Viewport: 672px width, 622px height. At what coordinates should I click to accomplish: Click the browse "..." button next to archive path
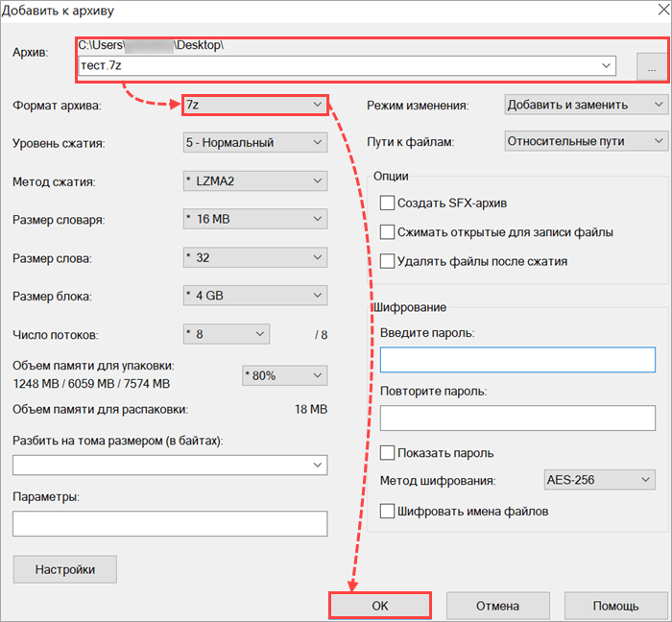652,66
